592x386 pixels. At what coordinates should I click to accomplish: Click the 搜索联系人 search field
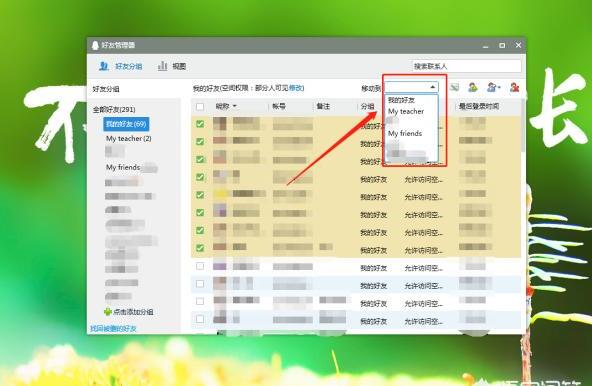coord(467,66)
